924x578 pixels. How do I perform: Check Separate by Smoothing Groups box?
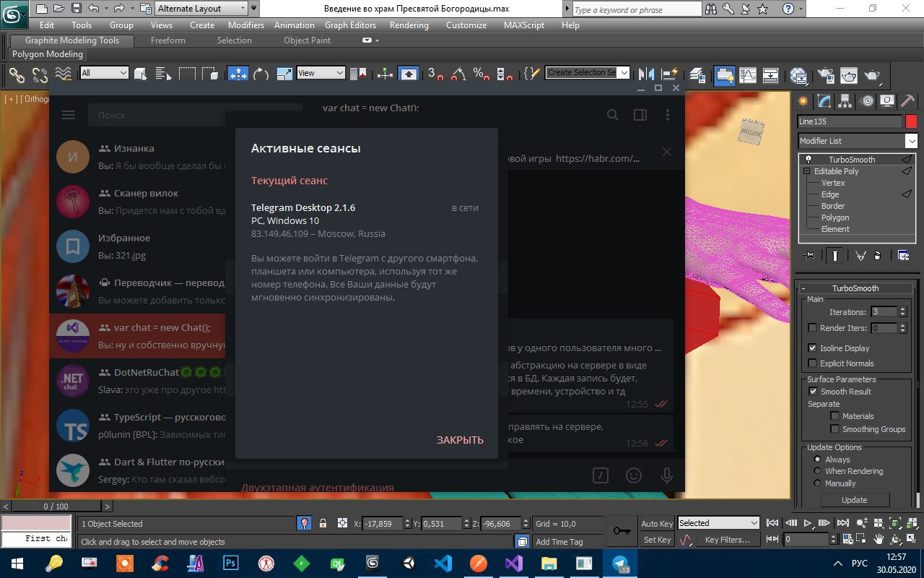pyautogui.click(x=834, y=429)
